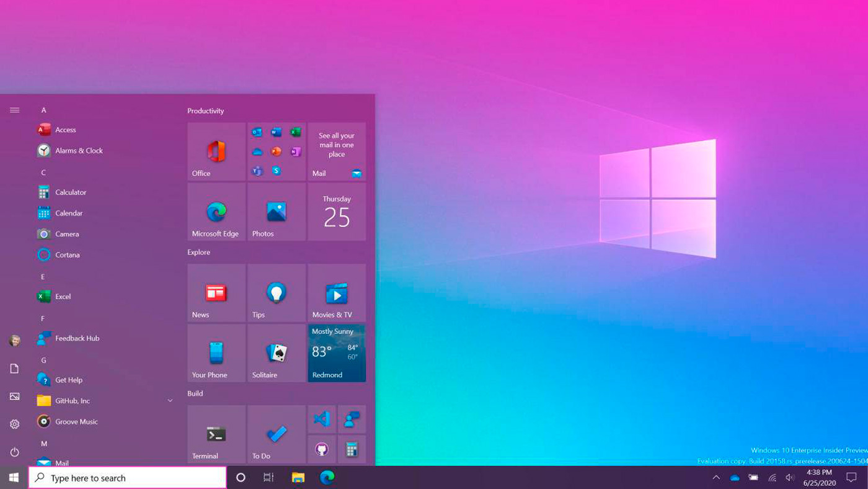Image resolution: width=868 pixels, height=489 pixels.
Task: Open the News tile
Action: point(216,293)
